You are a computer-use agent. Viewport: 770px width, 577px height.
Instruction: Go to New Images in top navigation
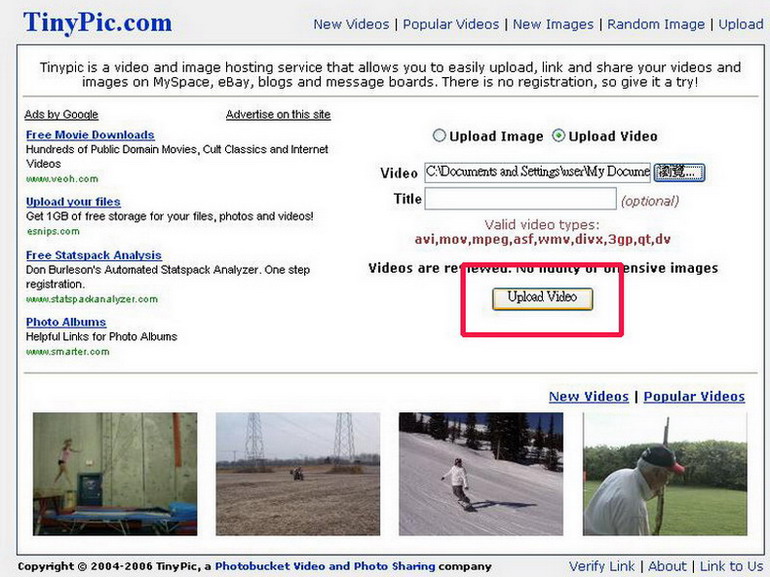tap(553, 24)
